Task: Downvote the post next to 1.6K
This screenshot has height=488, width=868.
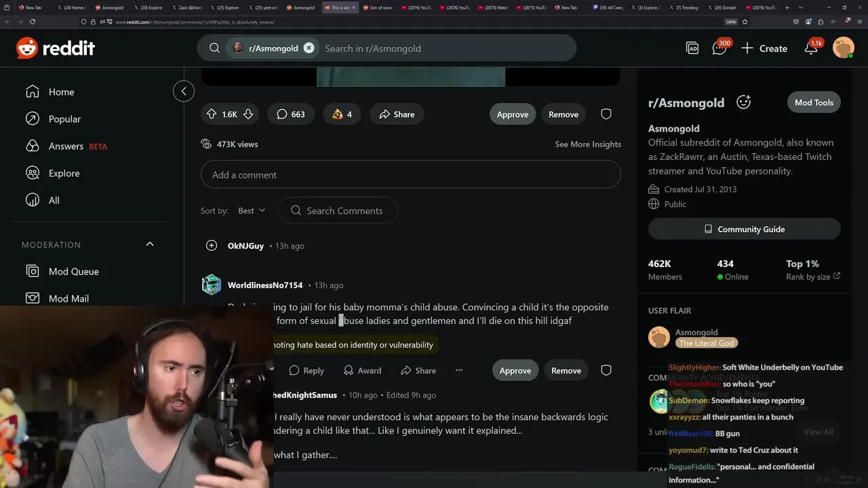Action: point(248,115)
